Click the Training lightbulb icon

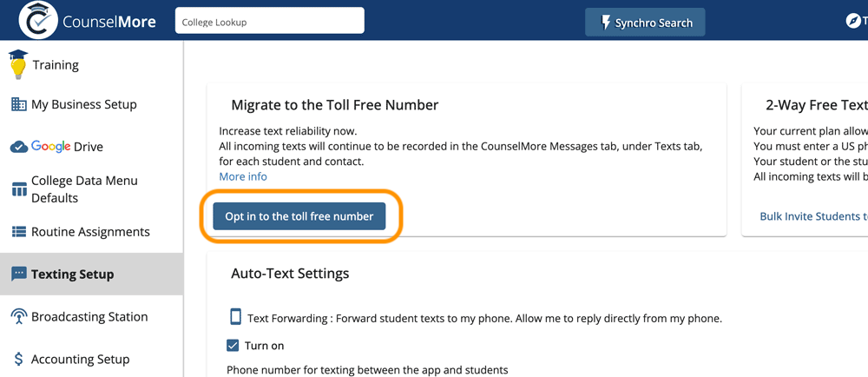[18, 64]
